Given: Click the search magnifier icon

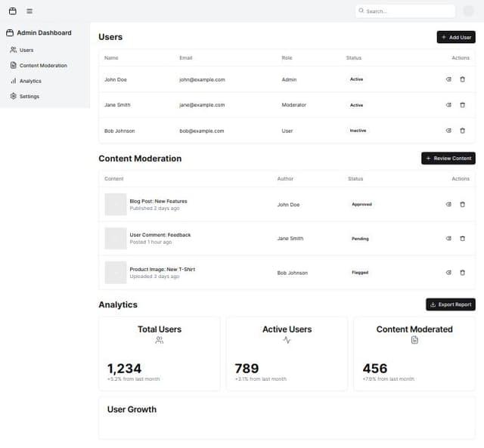Looking at the screenshot, I should point(361,11).
